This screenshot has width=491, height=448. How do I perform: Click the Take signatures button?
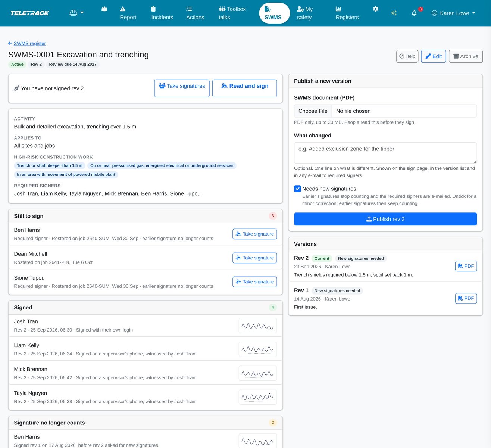[x=182, y=88]
